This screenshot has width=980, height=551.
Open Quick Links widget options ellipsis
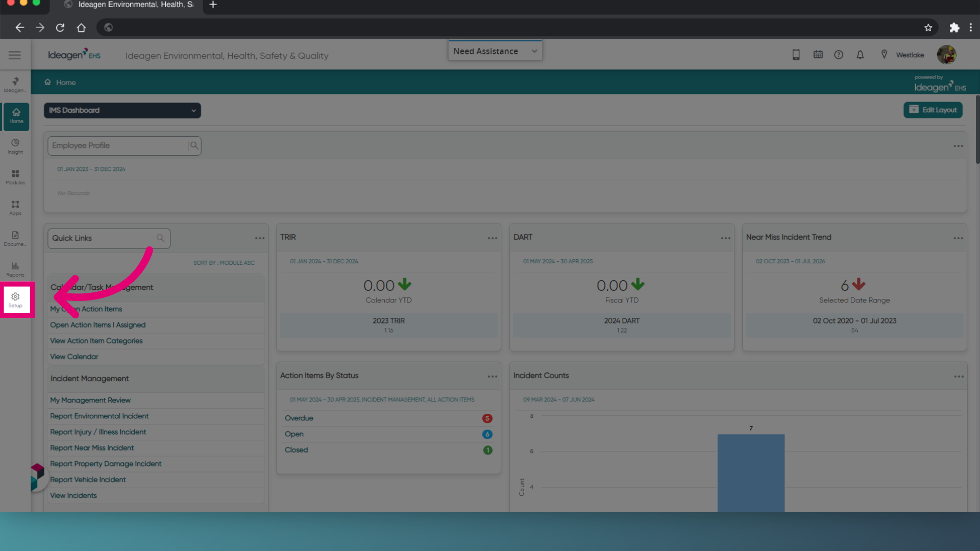260,238
